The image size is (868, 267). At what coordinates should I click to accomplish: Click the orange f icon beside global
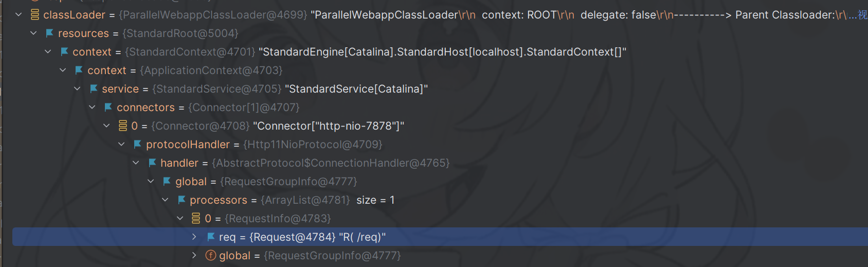click(x=211, y=256)
